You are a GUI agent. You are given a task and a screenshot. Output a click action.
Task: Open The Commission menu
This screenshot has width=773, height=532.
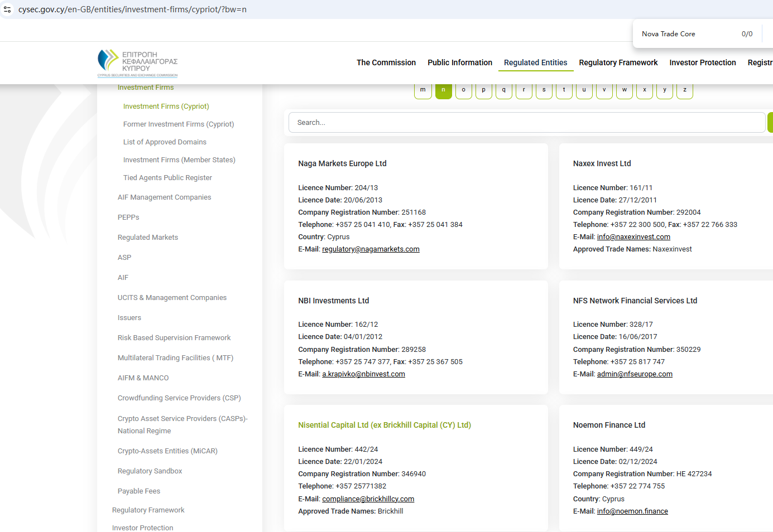[x=386, y=62]
